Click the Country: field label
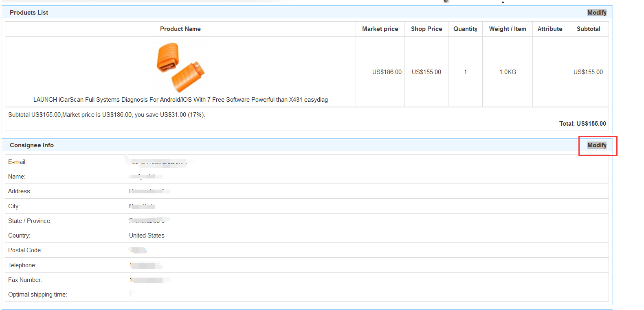The image size is (644, 310). coord(19,236)
